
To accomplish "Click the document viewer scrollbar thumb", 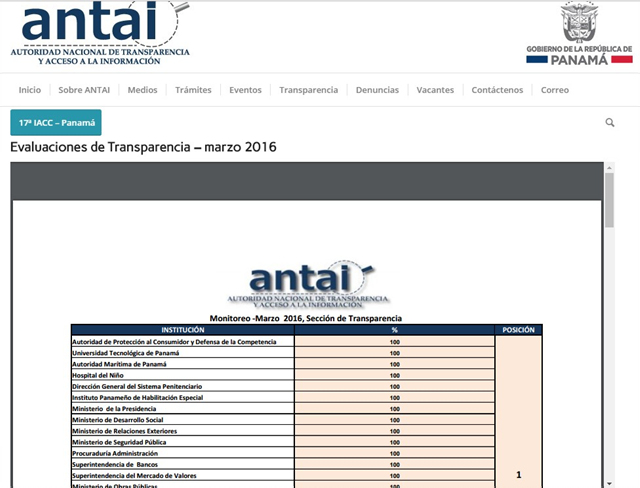I will coord(609,200).
